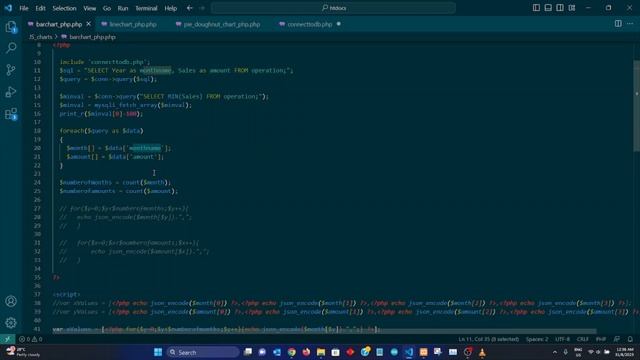
Task: Open the Accounts menu icon
Action: [11, 301]
